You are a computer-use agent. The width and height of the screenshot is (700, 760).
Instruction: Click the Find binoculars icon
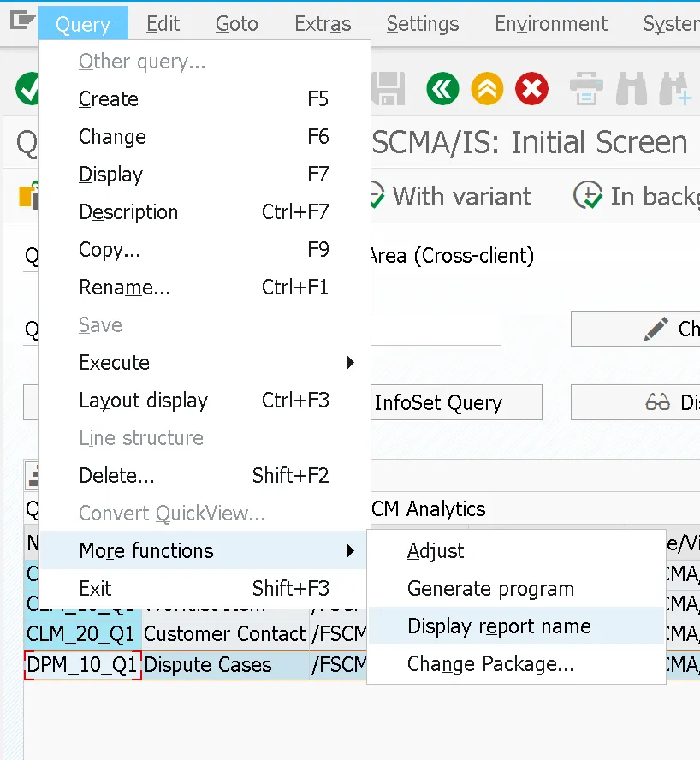pyautogui.click(x=632, y=88)
